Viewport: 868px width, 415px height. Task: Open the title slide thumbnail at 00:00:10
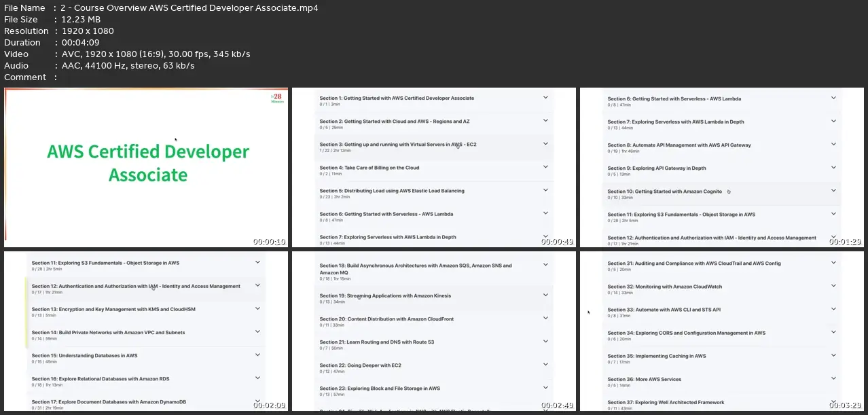click(x=146, y=168)
